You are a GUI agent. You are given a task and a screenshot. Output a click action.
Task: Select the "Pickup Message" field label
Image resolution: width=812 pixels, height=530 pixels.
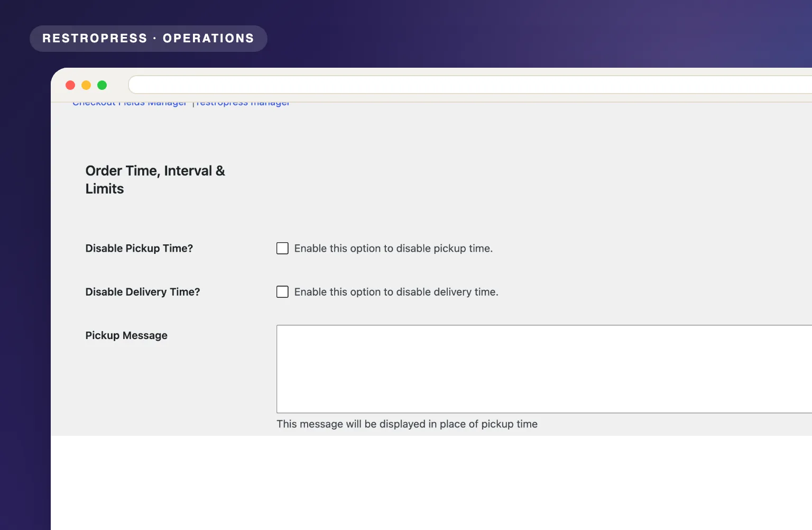(126, 335)
